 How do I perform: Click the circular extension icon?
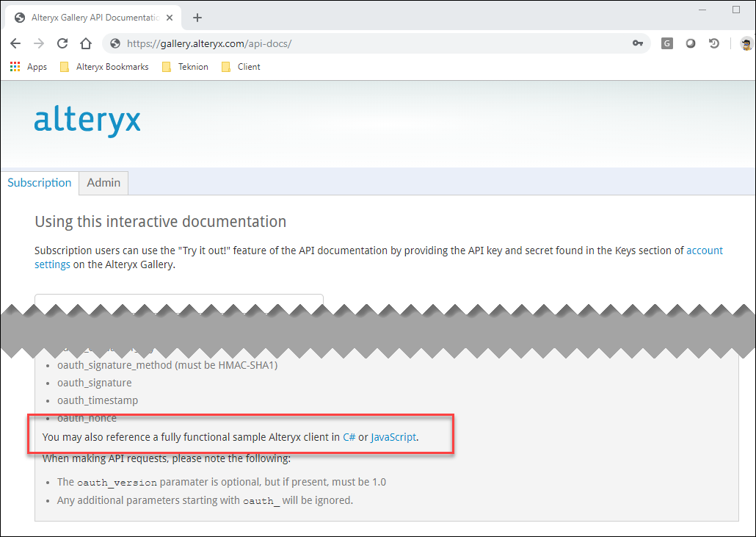(x=690, y=43)
